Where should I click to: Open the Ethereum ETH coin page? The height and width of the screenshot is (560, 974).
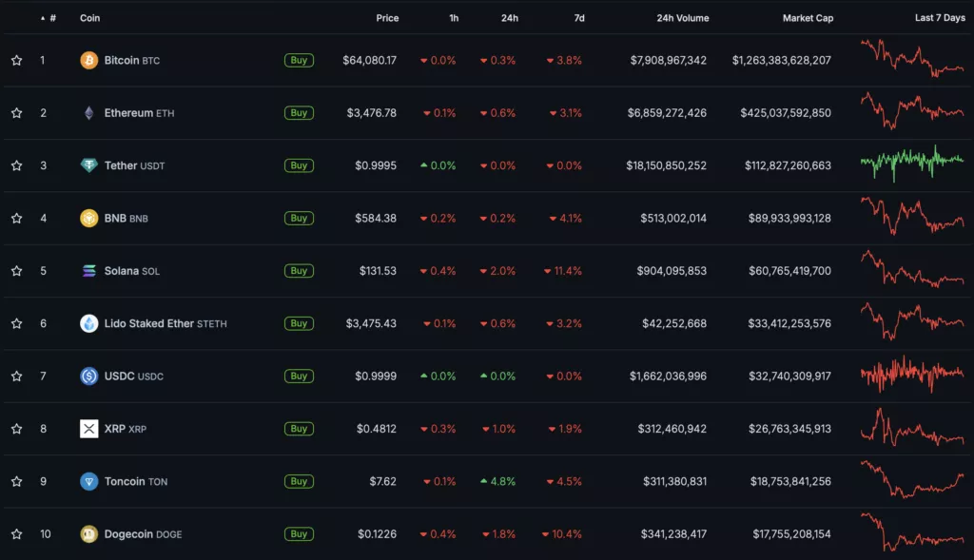pos(139,113)
